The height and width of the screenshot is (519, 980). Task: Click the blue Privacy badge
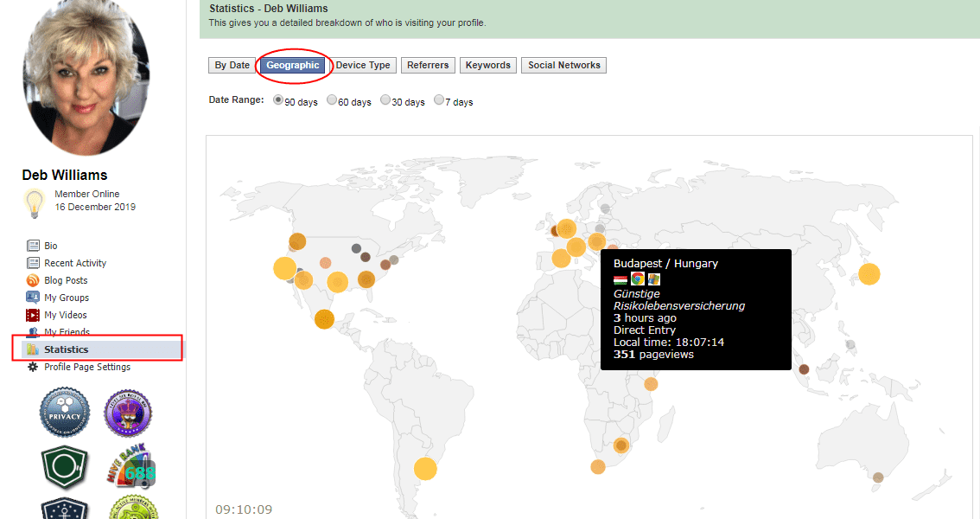click(x=65, y=413)
